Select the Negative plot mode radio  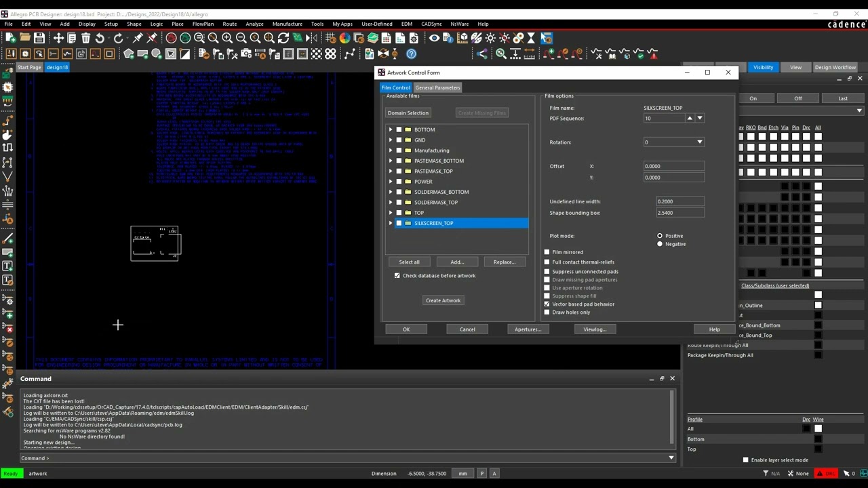tap(660, 244)
